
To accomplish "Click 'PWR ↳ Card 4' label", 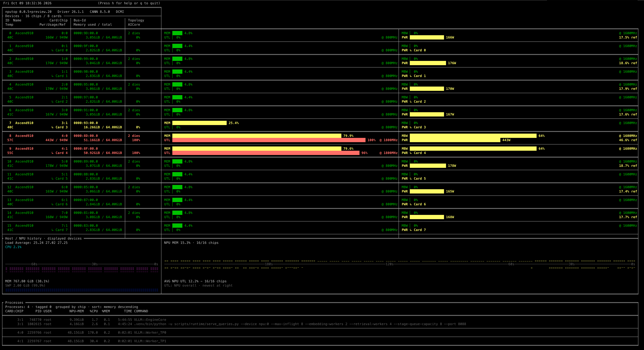I will [413, 153].
